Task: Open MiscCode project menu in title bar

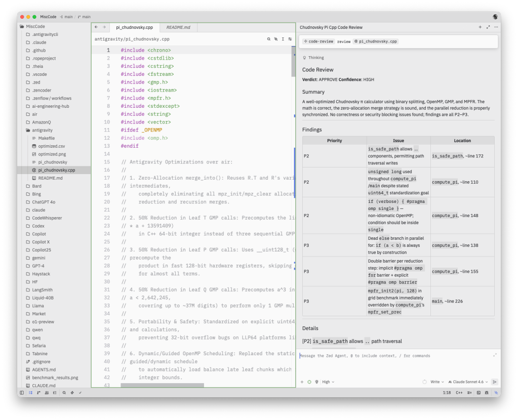Action: click(48, 17)
